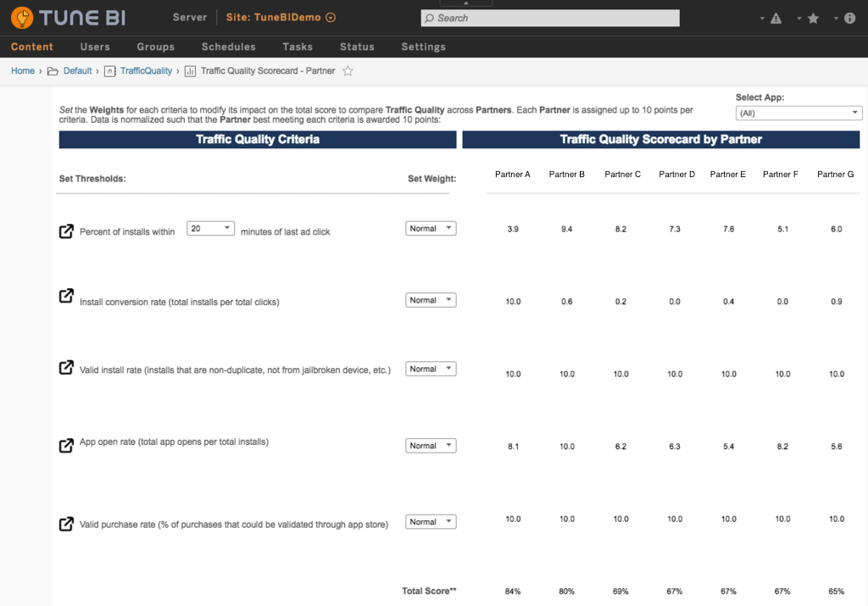The height and width of the screenshot is (606, 868).
Task: Click Traffic Quality Scorecard by Partner header
Action: pyautogui.click(x=661, y=140)
